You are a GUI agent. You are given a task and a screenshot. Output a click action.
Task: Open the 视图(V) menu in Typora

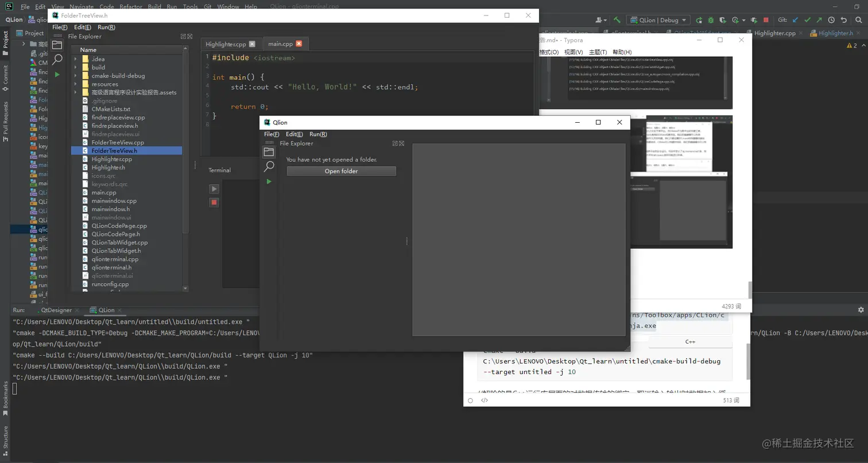click(x=573, y=52)
